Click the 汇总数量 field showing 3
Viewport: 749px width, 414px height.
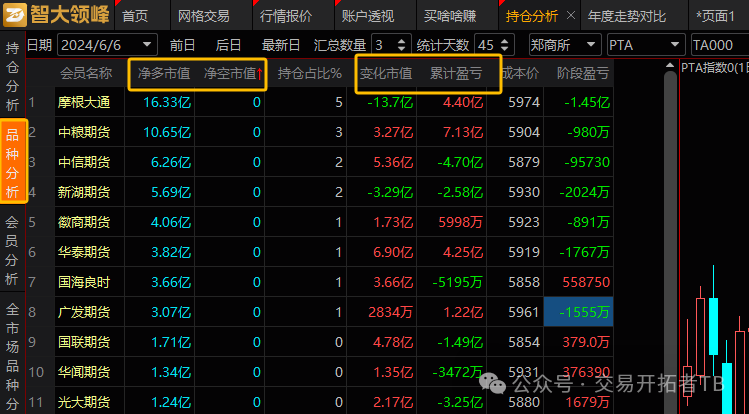[x=391, y=45]
